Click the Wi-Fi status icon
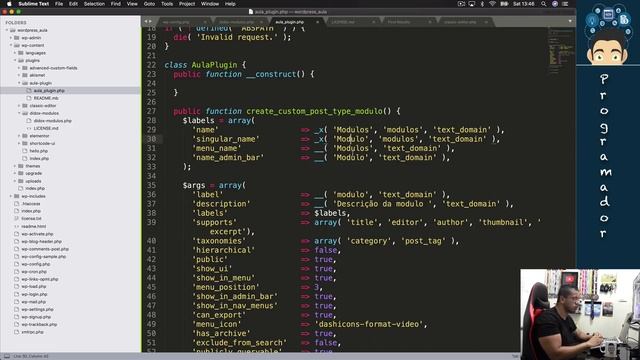Viewport: 640px width, 360px height. tap(492, 4)
